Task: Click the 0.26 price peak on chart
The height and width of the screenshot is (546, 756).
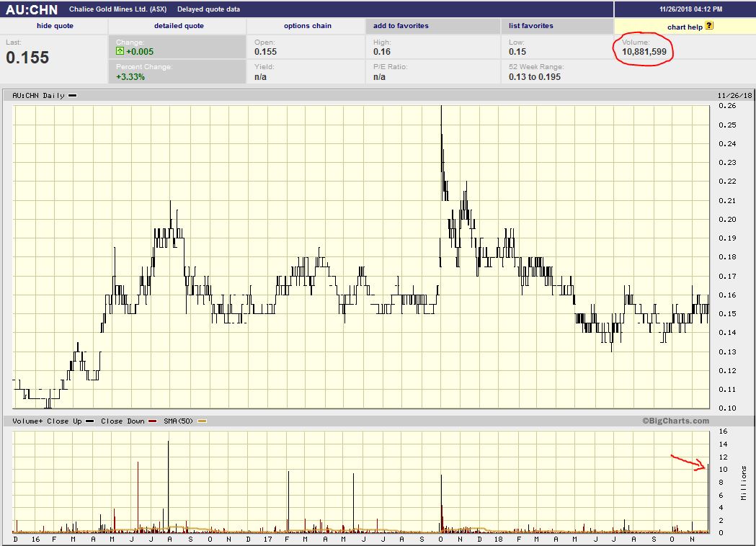Action: [x=441, y=108]
